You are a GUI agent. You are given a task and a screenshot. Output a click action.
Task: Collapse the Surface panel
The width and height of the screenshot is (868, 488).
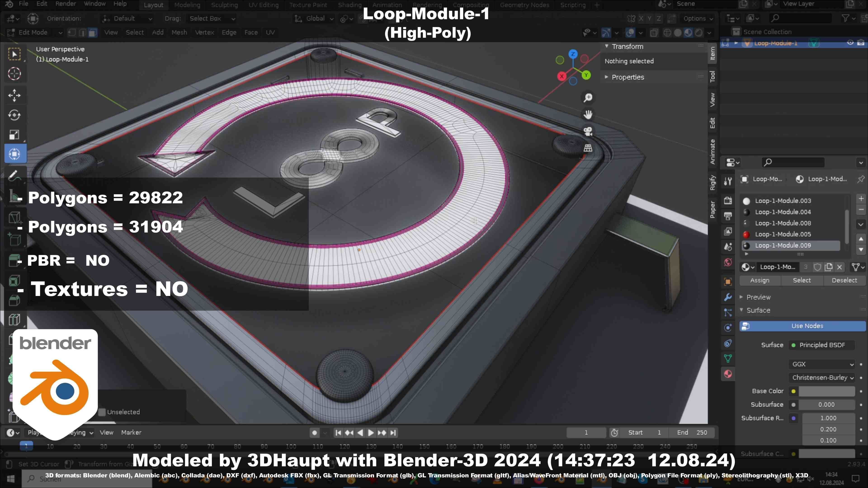point(758,310)
